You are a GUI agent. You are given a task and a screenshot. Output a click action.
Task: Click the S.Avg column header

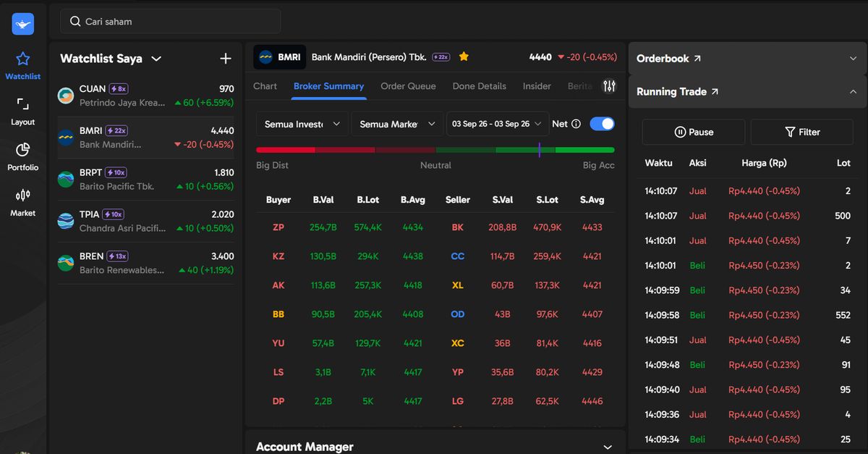click(592, 200)
